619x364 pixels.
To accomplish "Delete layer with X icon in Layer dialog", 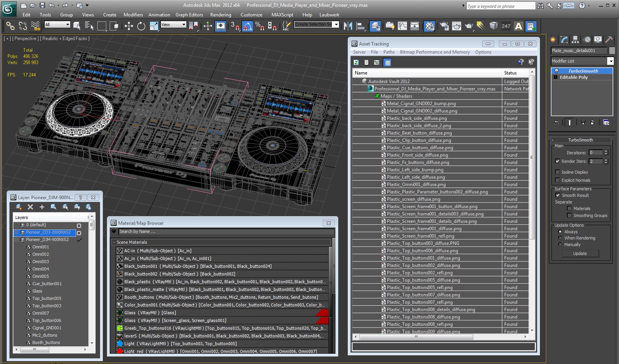I will click(x=30, y=207).
